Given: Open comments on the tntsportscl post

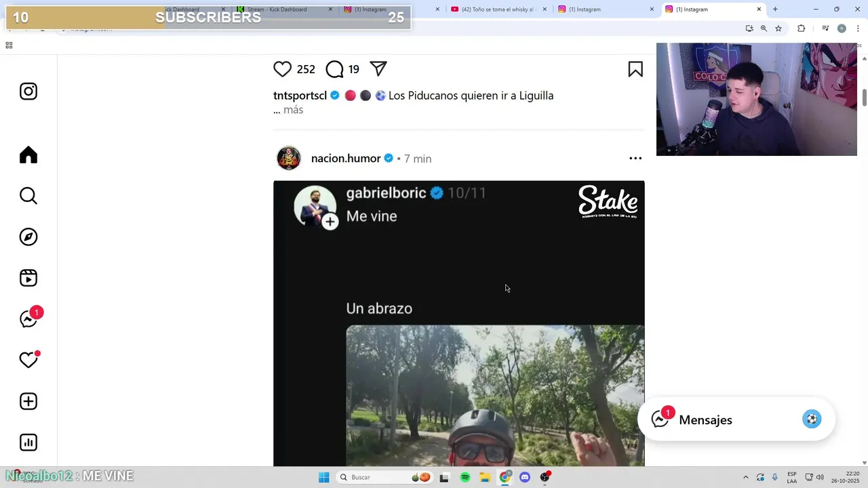Looking at the screenshot, I should 334,69.
